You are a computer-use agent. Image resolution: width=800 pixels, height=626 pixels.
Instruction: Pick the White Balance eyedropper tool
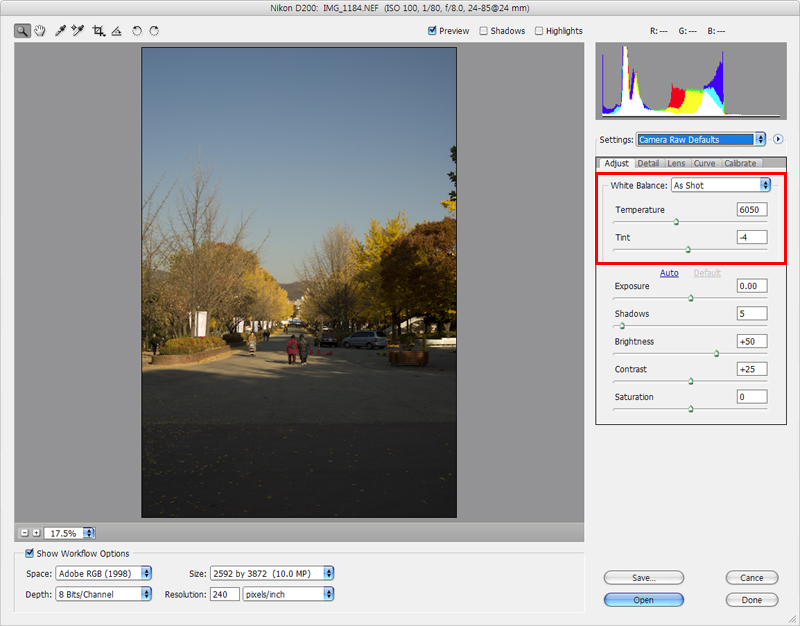60,31
